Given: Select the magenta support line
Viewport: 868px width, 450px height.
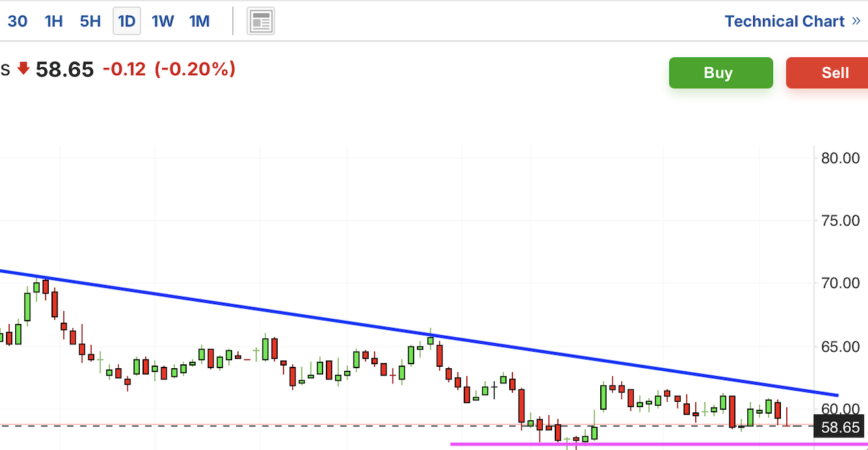Looking at the screenshot, I should pyautogui.click(x=659, y=444).
